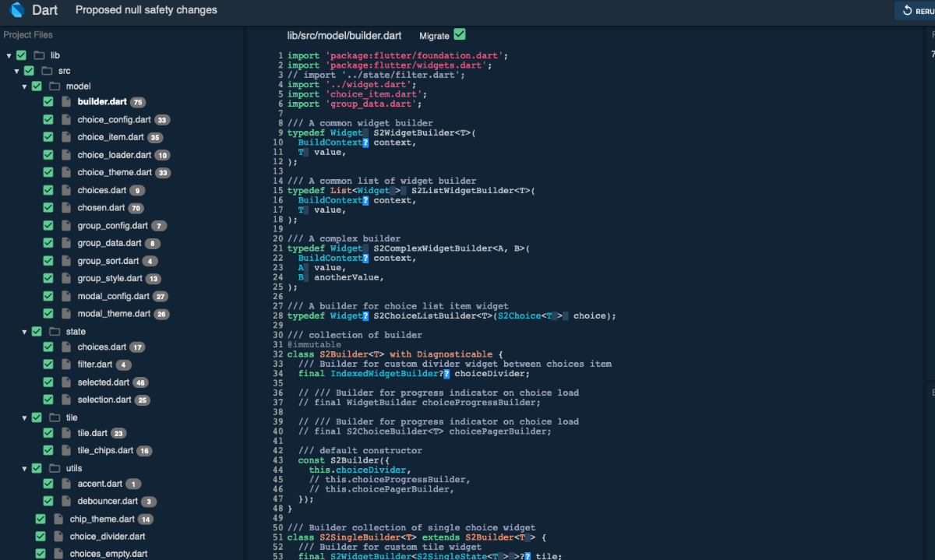Screen dimensions: 935x560
Task: Click the Rerun button
Action: 916,10
